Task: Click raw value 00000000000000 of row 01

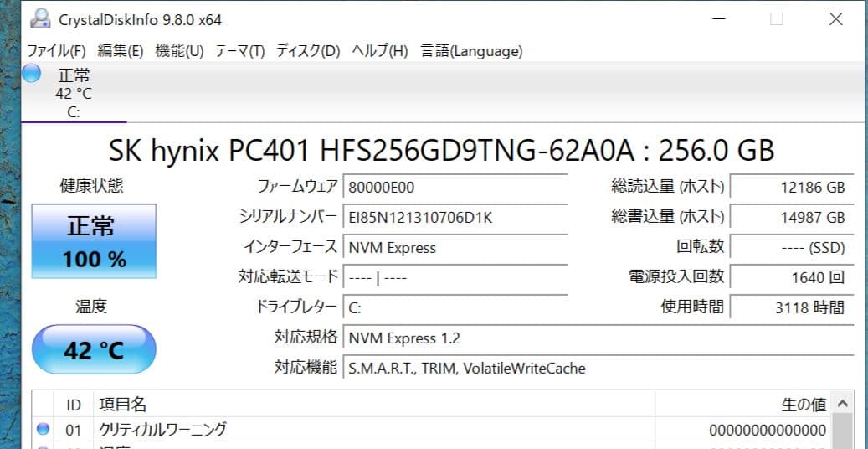Action: coord(768,431)
